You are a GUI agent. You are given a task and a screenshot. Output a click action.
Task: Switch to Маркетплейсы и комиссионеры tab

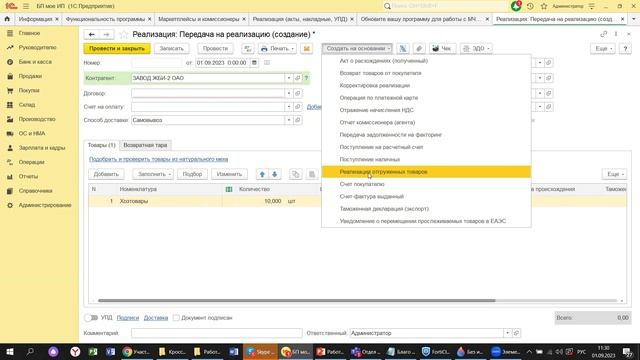click(199, 19)
